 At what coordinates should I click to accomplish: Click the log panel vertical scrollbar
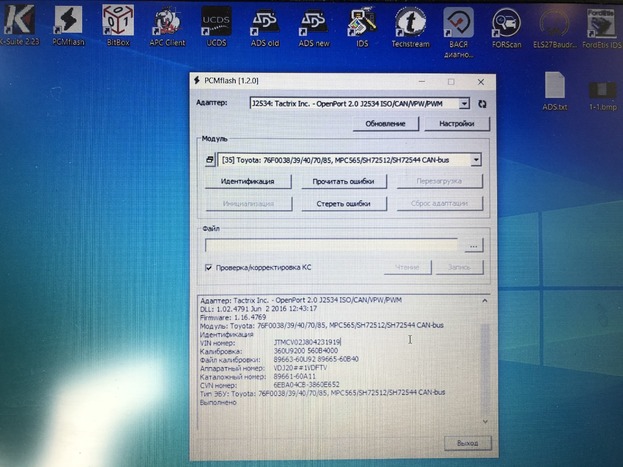486,360
